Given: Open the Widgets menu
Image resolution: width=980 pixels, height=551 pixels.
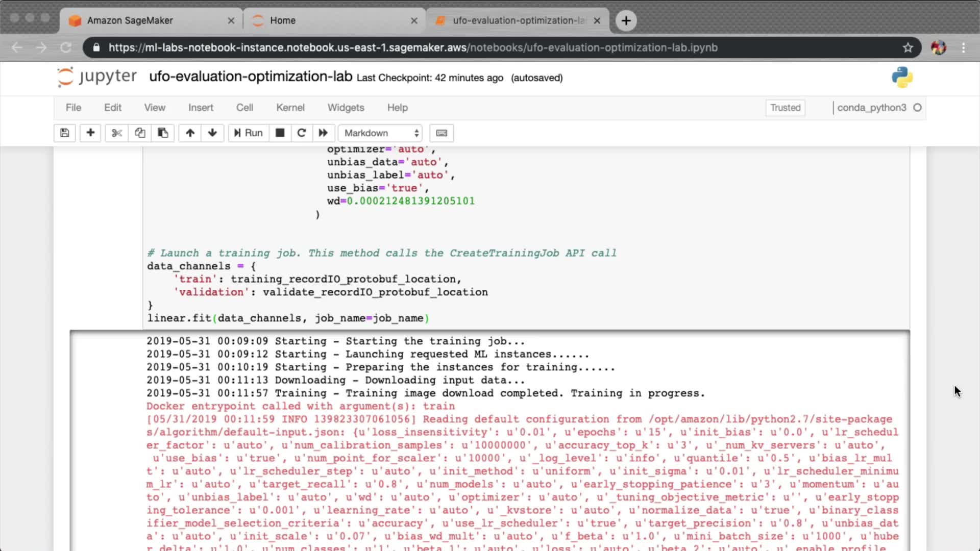Looking at the screenshot, I should click(346, 108).
